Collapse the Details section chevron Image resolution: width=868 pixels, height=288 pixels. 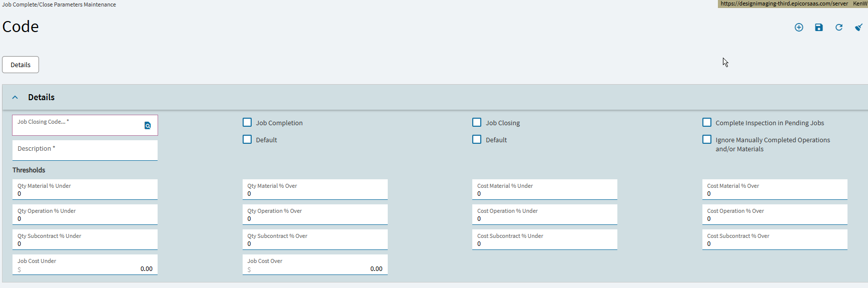tap(15, 97)
